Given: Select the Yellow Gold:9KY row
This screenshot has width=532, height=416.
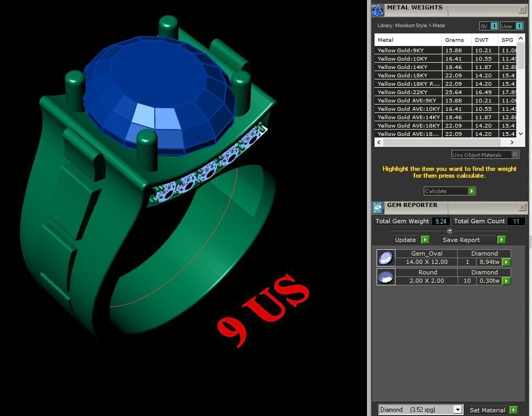Looking at the screenshot, I should point(446,50).
